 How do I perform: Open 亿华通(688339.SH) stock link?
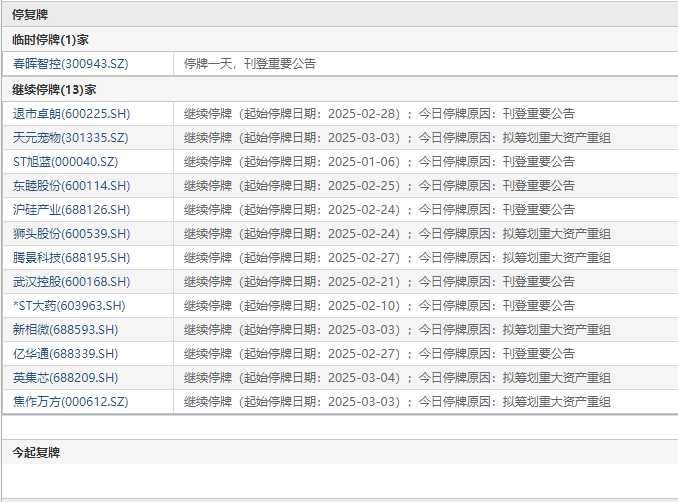[x=65, y=354]
